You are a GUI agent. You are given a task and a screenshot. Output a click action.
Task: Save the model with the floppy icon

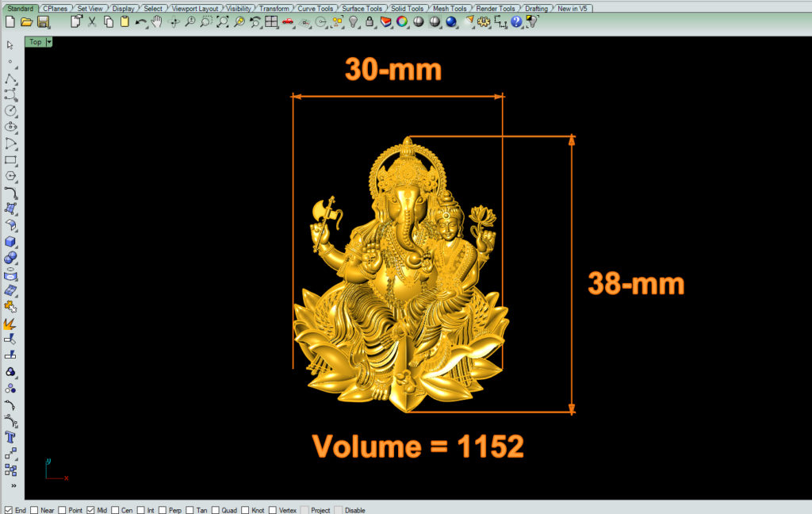coord(43,21)
